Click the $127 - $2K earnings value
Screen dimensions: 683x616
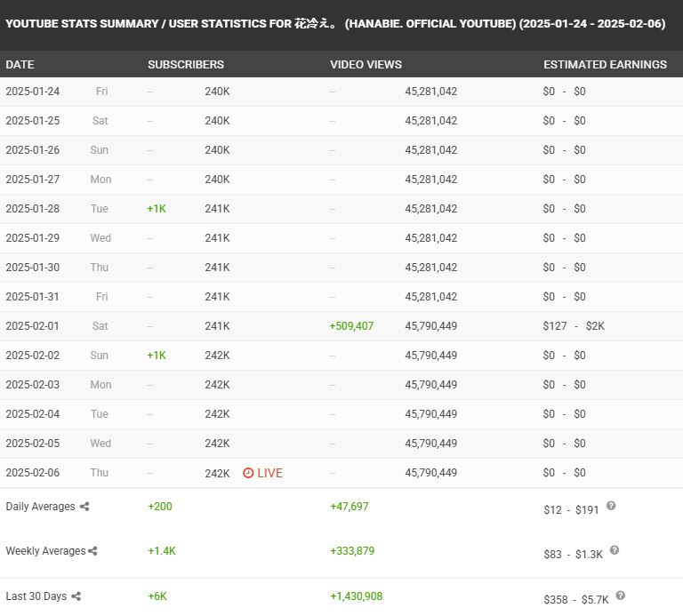pyautogui.click(x=574, y=326)
